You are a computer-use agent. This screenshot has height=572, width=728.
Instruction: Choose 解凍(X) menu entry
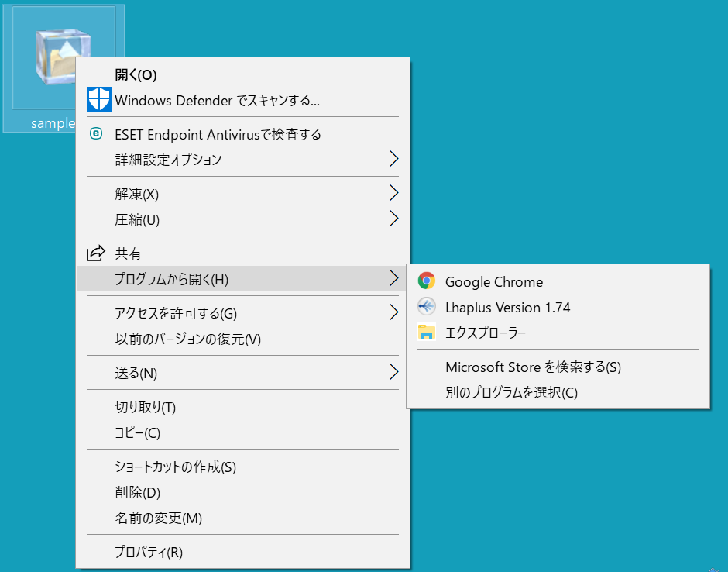click(242, 194)
